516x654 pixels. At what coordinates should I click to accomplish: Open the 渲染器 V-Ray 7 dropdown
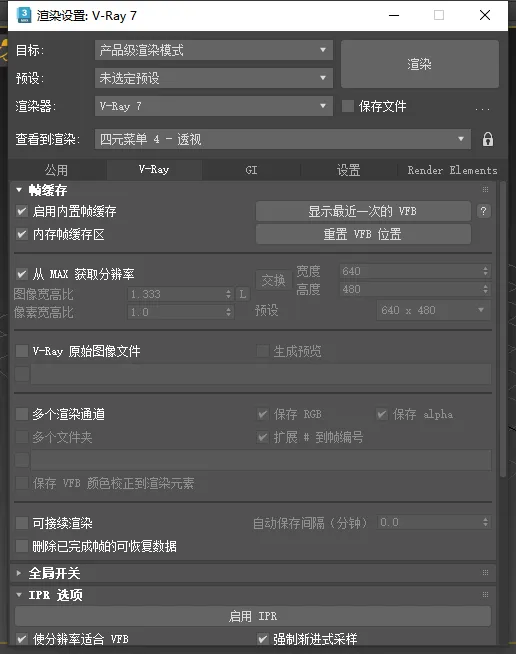214,106
